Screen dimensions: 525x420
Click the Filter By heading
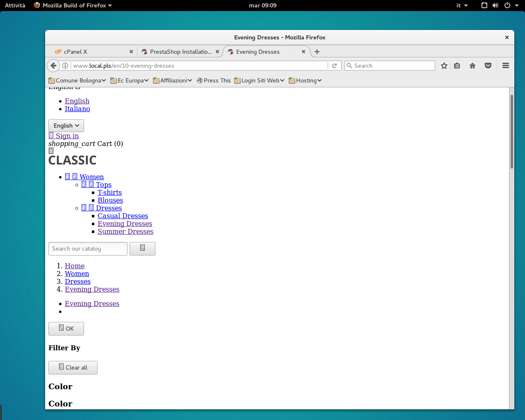pyautogui.click(x=64, y=348)
